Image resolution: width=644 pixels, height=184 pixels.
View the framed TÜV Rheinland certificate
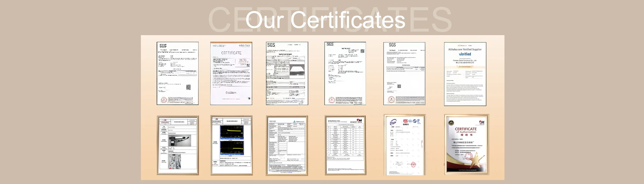[x=287, y=146]
